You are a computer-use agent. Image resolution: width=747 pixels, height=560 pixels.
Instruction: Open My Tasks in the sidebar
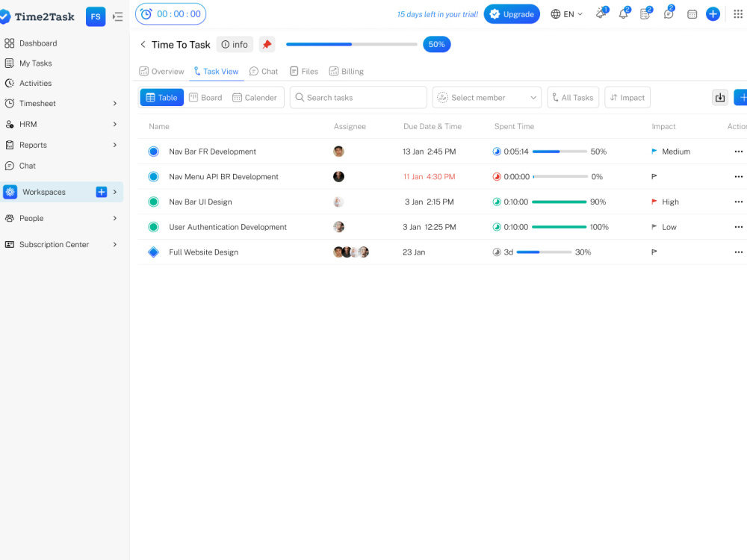(x=28, y=63)
